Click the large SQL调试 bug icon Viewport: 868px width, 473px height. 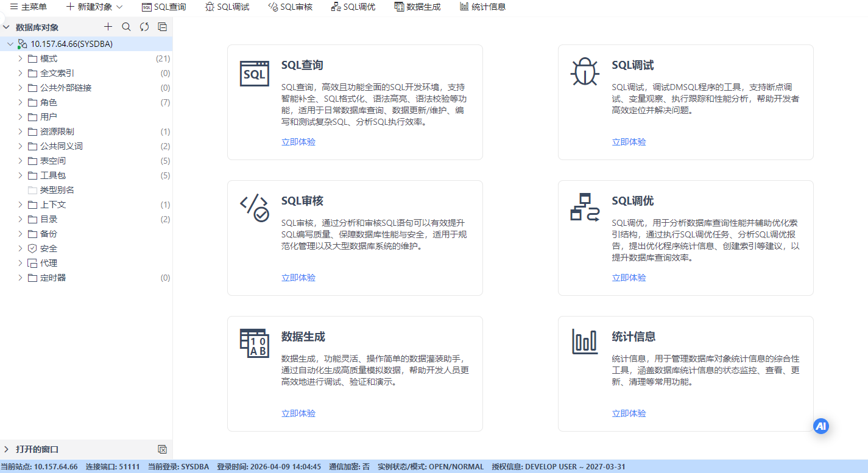point(585,71)
